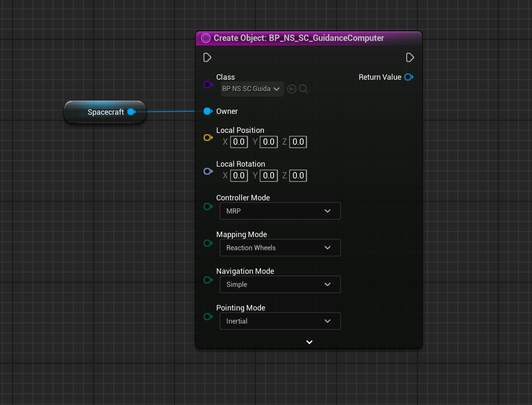Viewport: 532px width, 405px height.
Task: Click the Spacecraft variable output pin
Action: (132, 112)
